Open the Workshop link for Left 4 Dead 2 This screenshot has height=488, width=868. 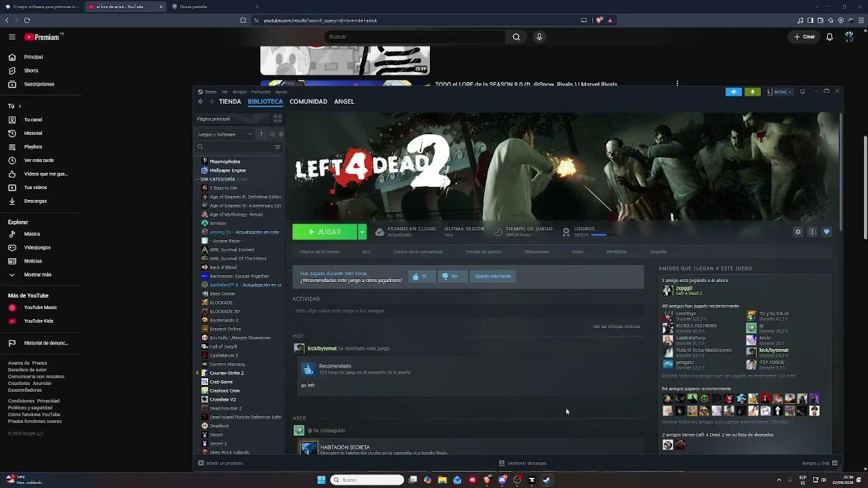(x=616, y=251)
